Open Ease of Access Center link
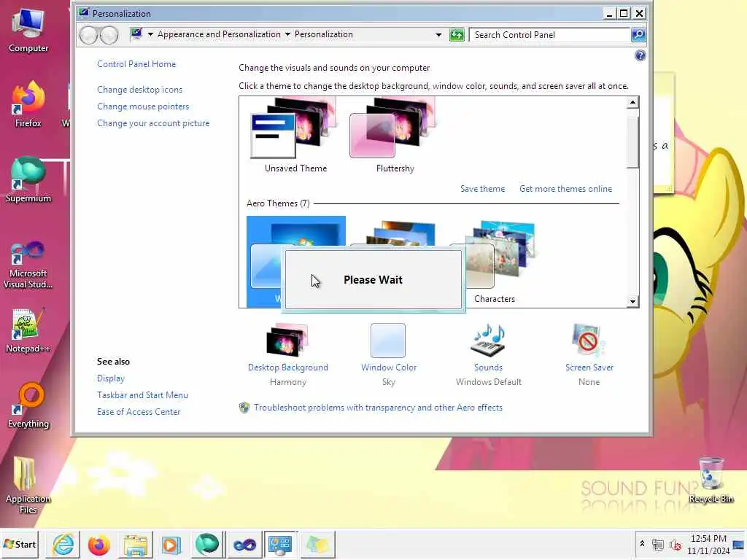The width and height of the screenshot is (747, 560). 139,411
